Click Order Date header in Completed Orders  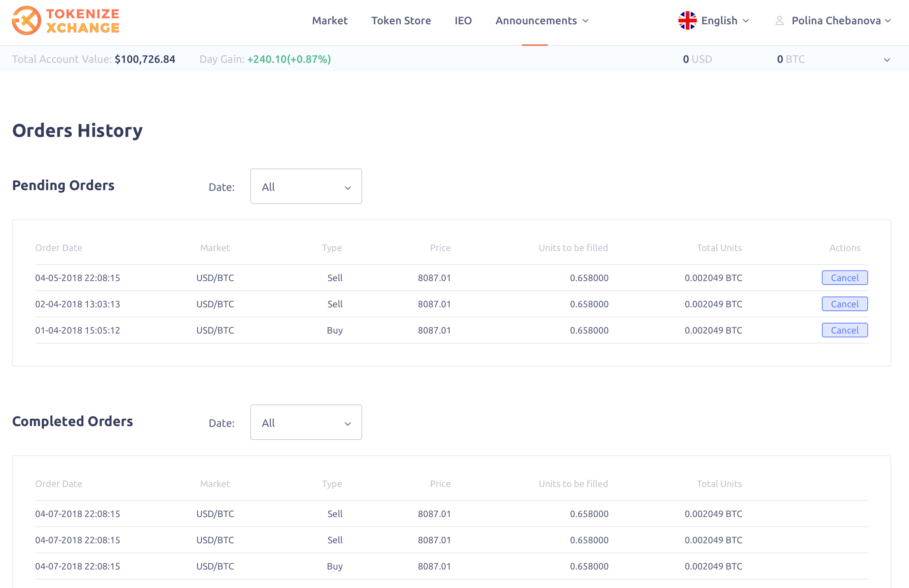click(x=59, y=484)
